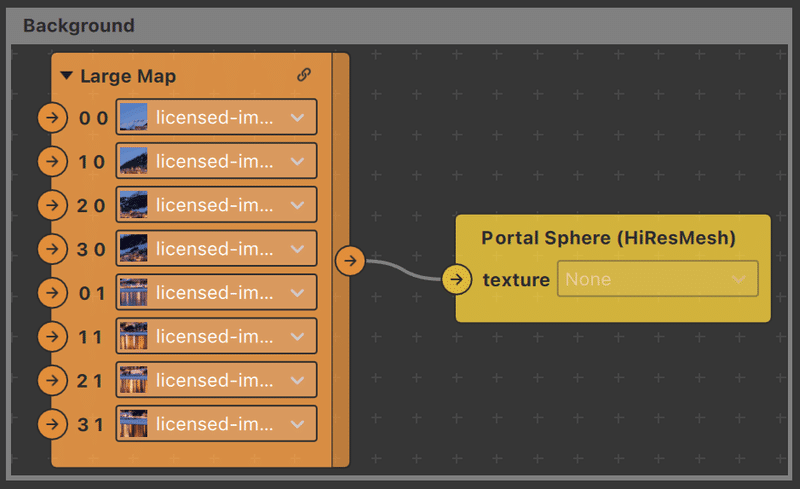Image resolution: width=800 pixels, height=489 pixels.
Task: Click the input port arrow for row 1 0
Action: [53, 161]
